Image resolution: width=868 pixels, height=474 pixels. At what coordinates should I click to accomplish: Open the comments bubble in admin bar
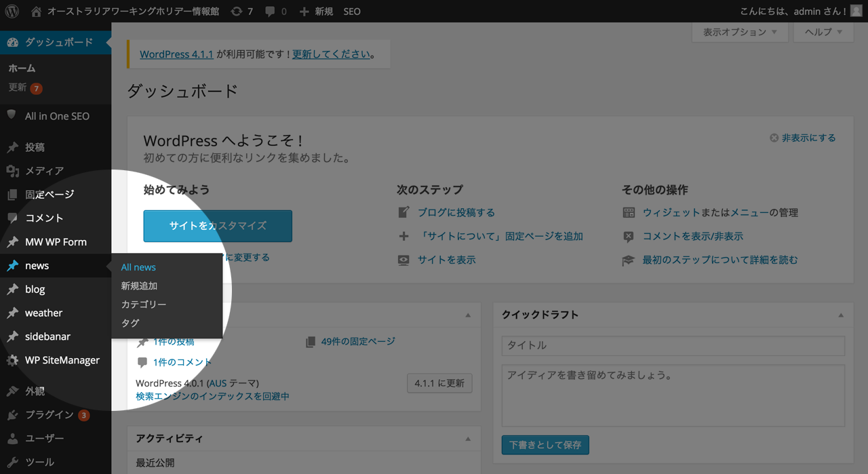[271, 12]
